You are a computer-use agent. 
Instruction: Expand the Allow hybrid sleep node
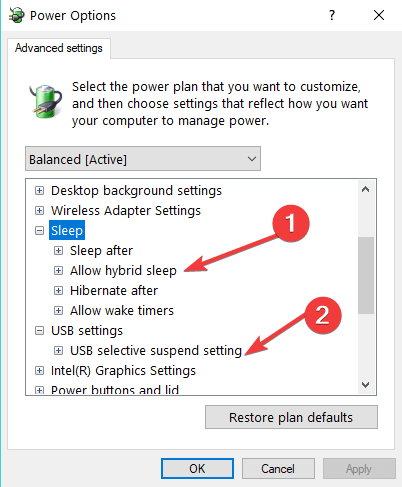(58, 271)
